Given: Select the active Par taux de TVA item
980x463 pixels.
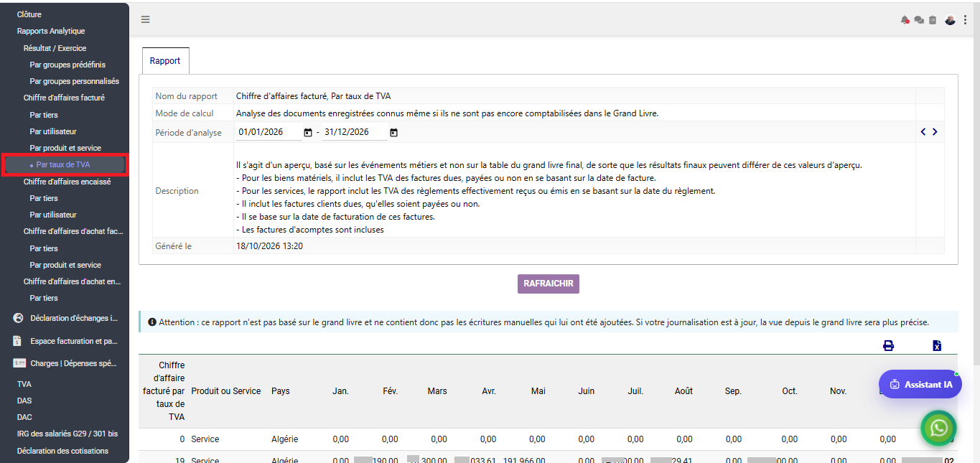Looking at the screenshot, I should pos(65,164).
